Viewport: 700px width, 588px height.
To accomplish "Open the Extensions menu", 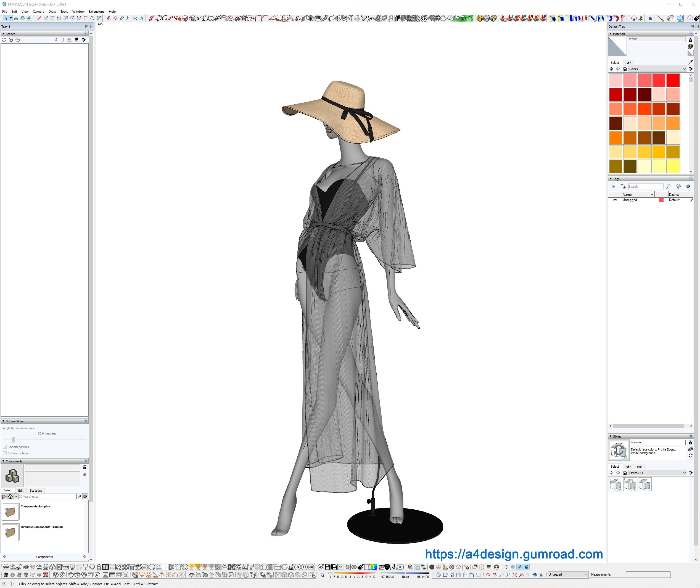I will tap(96, 11).
